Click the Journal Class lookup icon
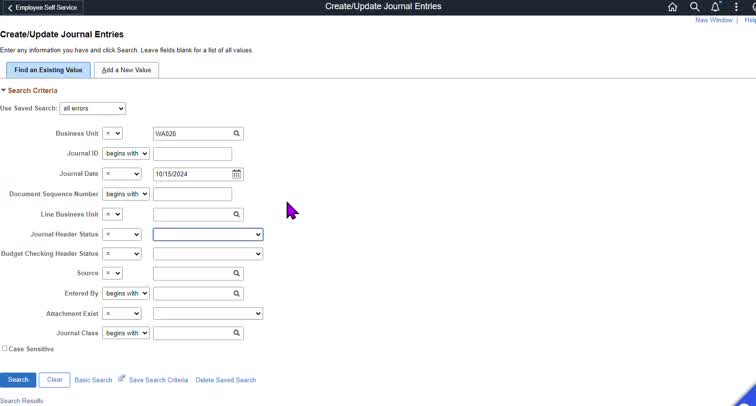 point(237,333)
